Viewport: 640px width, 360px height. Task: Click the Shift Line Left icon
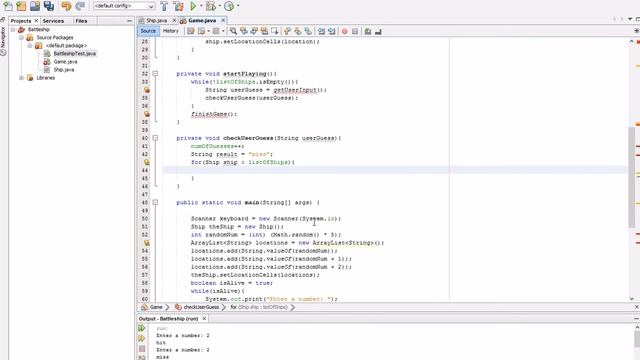pos(321,31)
